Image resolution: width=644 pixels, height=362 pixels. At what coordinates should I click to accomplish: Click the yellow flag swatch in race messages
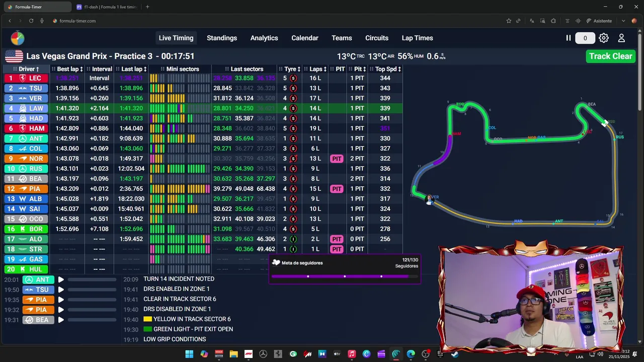coord(147,319)
